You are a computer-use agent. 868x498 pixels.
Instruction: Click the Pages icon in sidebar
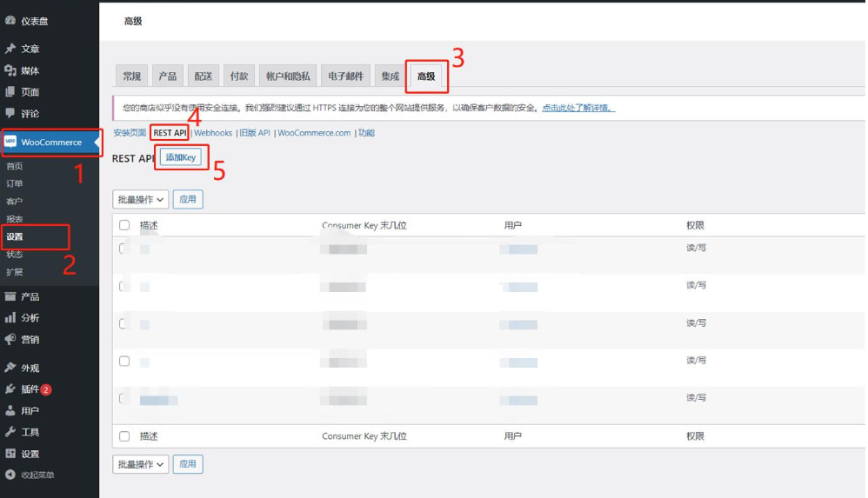(10, 92)
